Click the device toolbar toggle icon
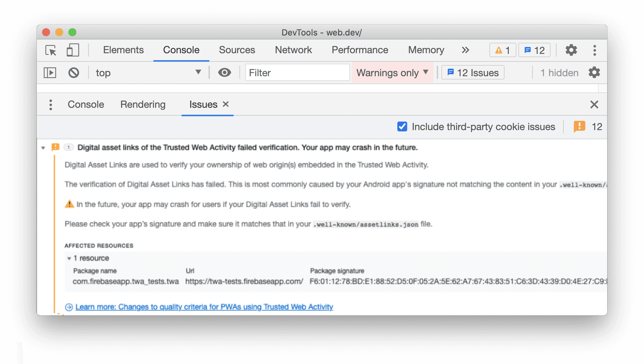Viewport: 644px width, 364px height. [72, 50]
